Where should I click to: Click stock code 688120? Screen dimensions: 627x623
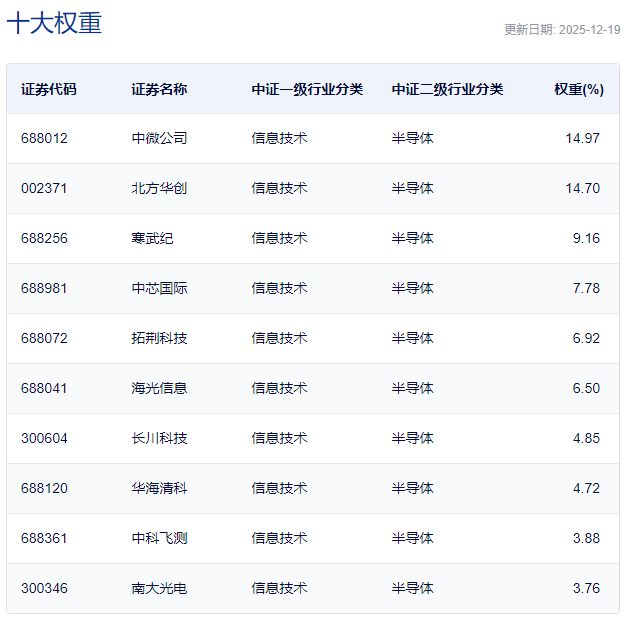pyautogui.click(x=44, y=488)
